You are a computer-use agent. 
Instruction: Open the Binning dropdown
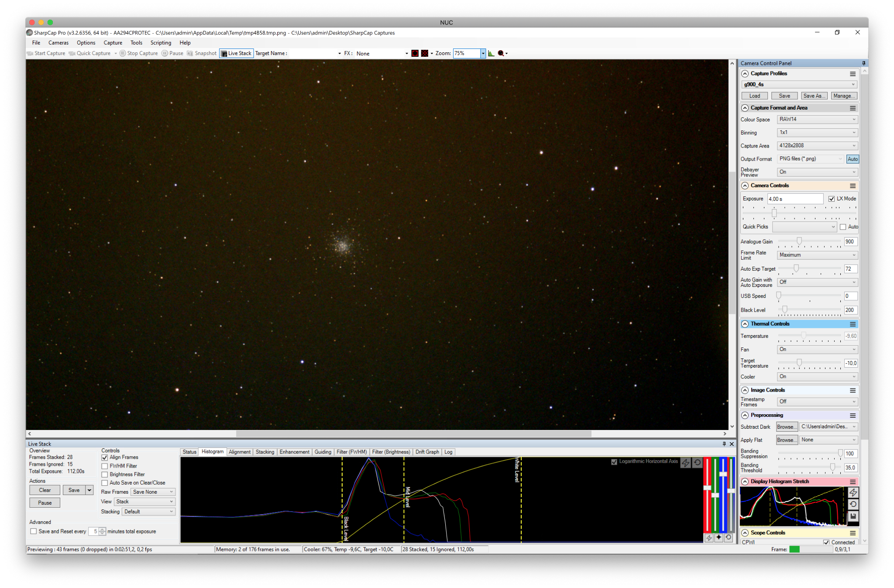pos(818,133)
